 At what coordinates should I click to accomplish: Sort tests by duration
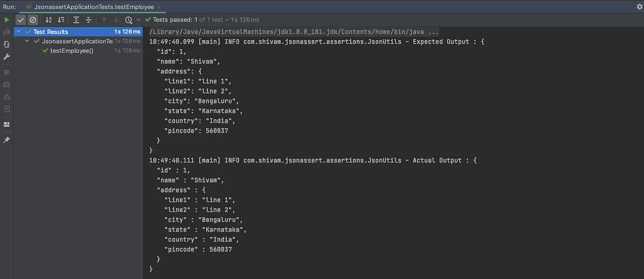pos(60,20)
